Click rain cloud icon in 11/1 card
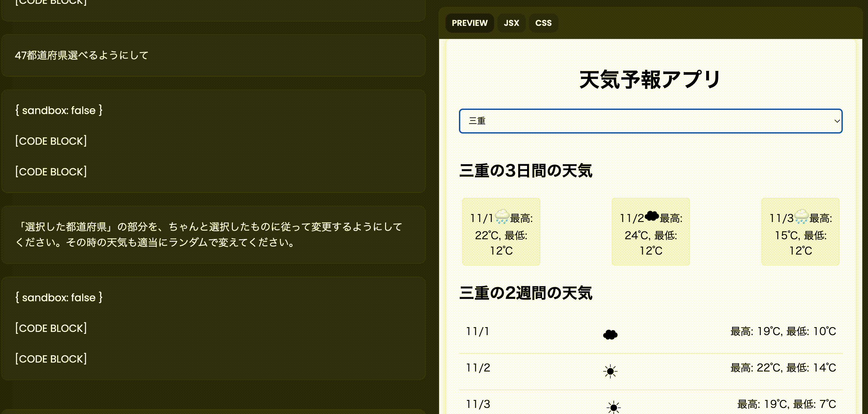Screen dimensions: 868x414 502,217
